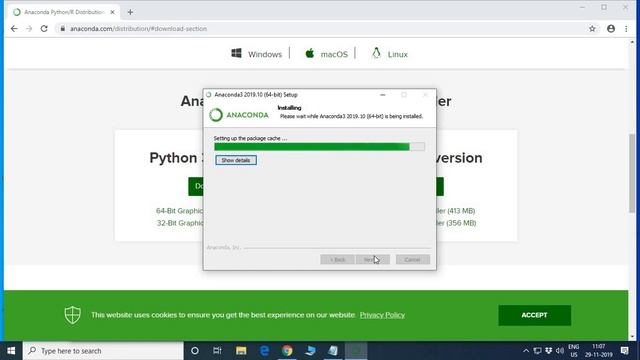Open Cortana from the taskbar
This screenshot has height=360, width=640.
point(195,351)
